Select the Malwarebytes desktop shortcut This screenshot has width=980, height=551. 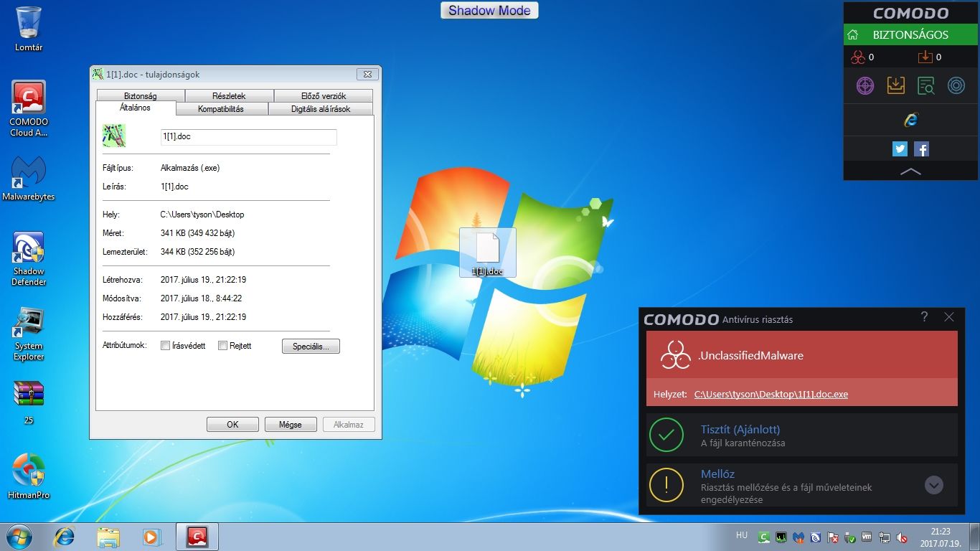pyautogui.click(x=29, y=178)
